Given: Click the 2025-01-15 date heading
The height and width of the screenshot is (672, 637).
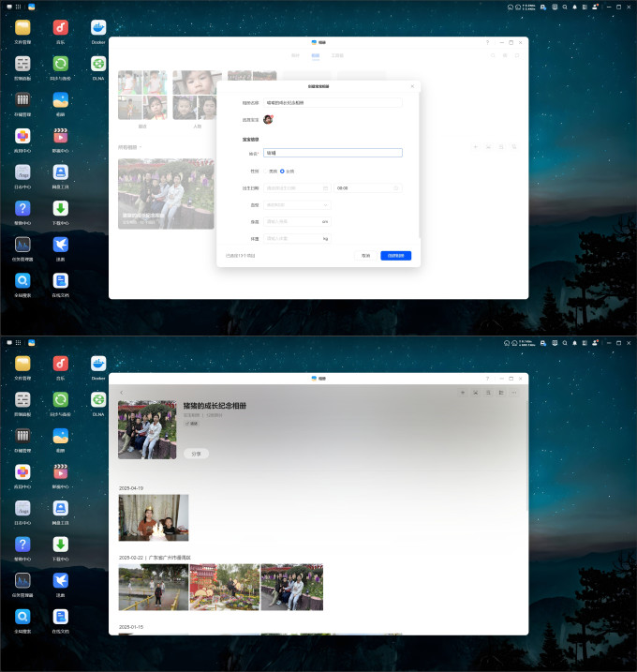Looking at the screenshot, I should [x=131, y=627].
